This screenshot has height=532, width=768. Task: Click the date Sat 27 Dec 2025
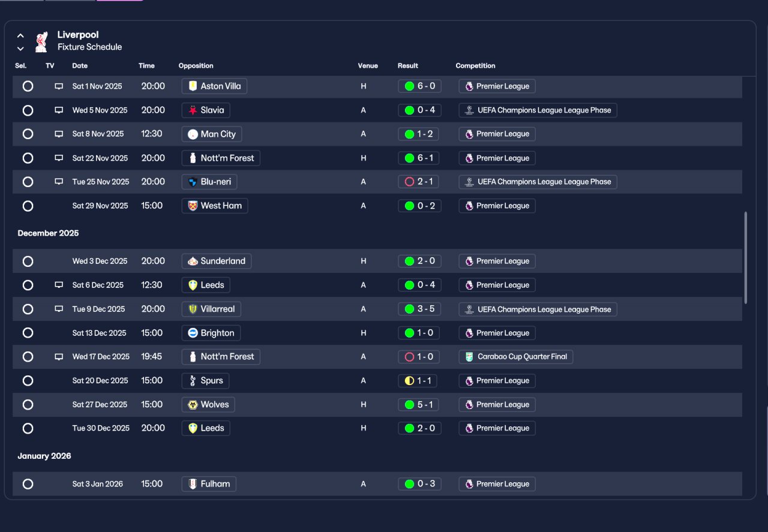pos(100,405)
